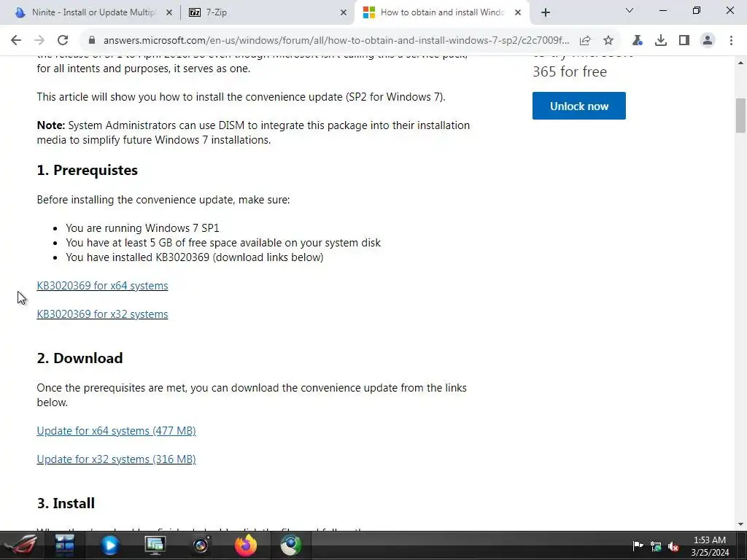Click 'You have installed KB3020369' bullet
The image size is (747, 560).
(x=194, y=257)
